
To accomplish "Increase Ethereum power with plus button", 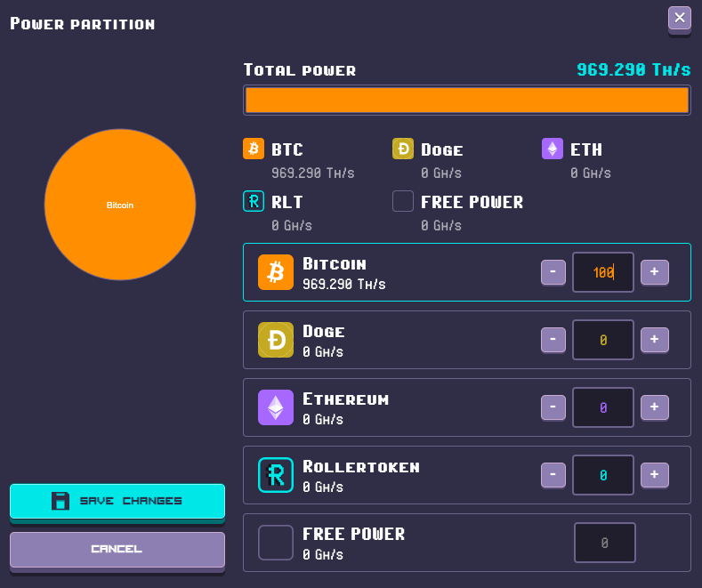I will 655,407.
